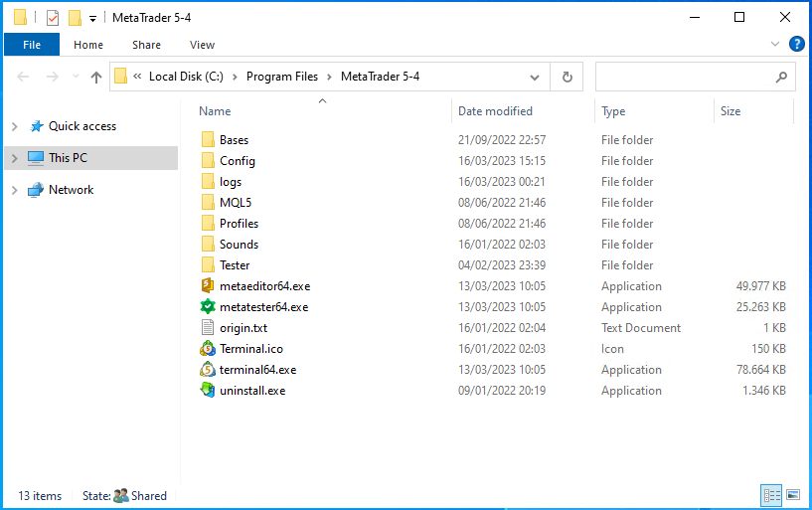Sort by the Type column header
812x510 pixels.
tap(613, 111)
